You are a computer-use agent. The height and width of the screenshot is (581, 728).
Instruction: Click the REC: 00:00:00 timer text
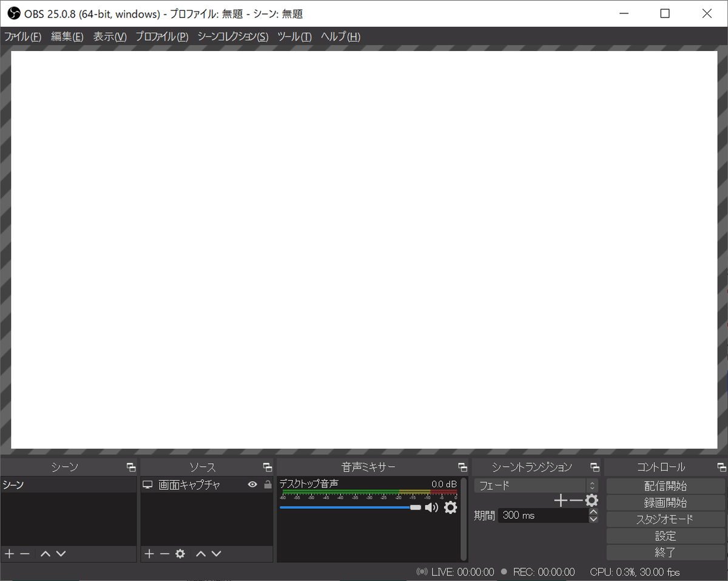pos(544,572)
